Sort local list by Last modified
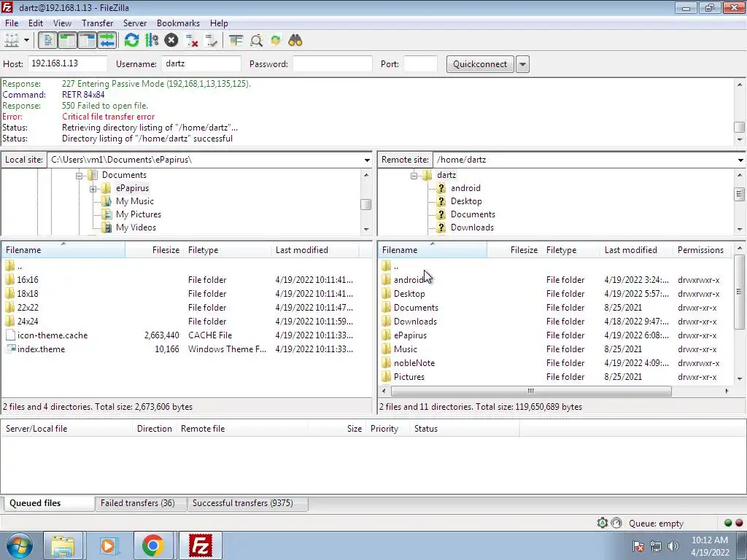 [x=315, y=250]
